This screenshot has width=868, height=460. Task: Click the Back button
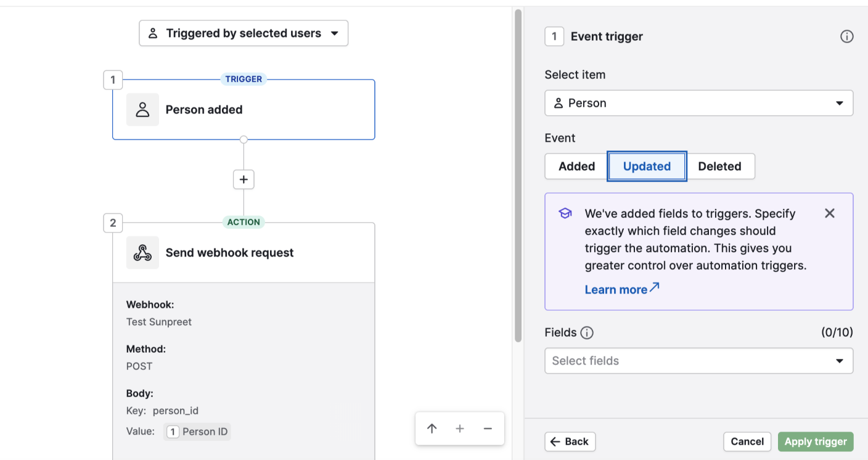click(570, 442)
